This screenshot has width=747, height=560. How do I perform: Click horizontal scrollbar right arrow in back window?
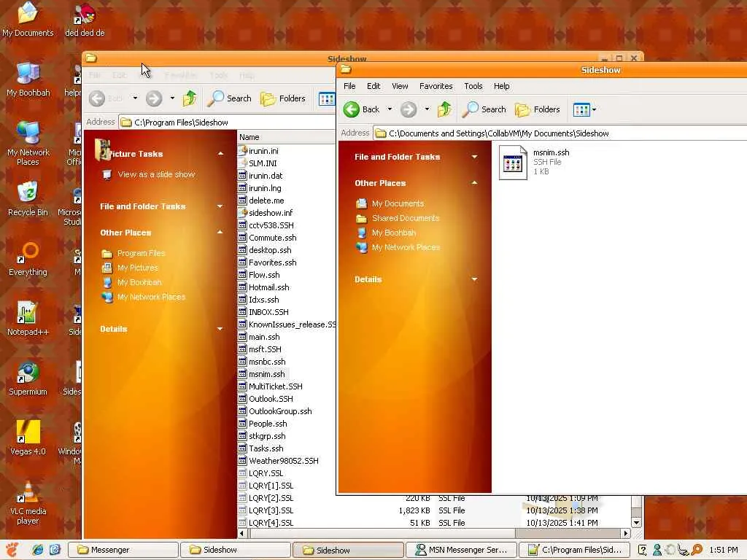point(626,533)
